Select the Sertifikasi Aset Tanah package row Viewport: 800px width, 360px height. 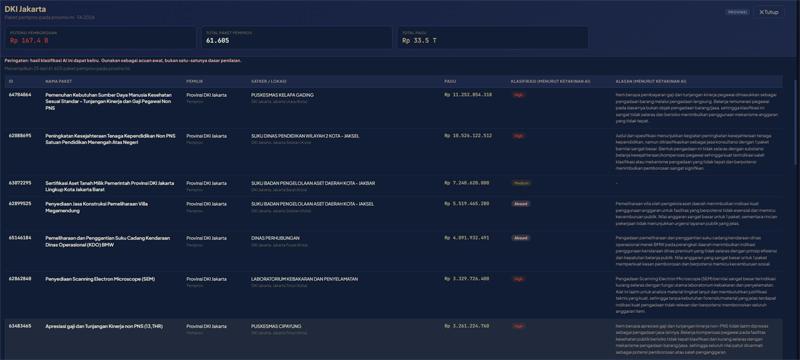[393, 186]
